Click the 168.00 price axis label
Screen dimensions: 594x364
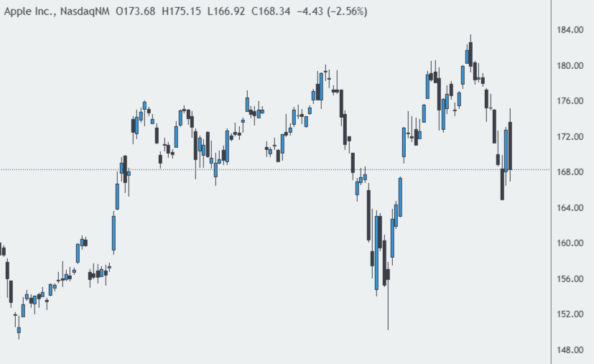[x=570, y=172]
